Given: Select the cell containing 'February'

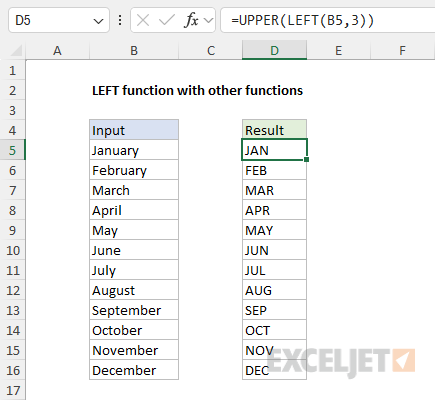Looking at the screenshot, I should pyautogui.click(x=134, y=170).
